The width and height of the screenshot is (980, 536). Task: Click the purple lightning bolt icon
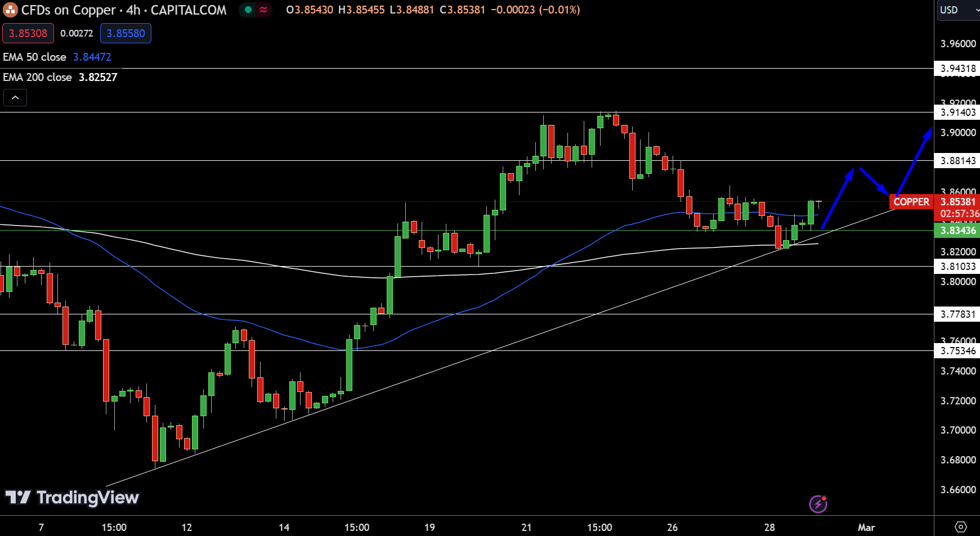pos(817,504)
